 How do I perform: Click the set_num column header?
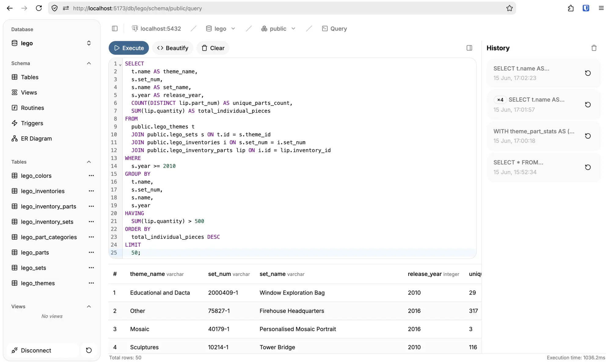[x=229, y=274]
